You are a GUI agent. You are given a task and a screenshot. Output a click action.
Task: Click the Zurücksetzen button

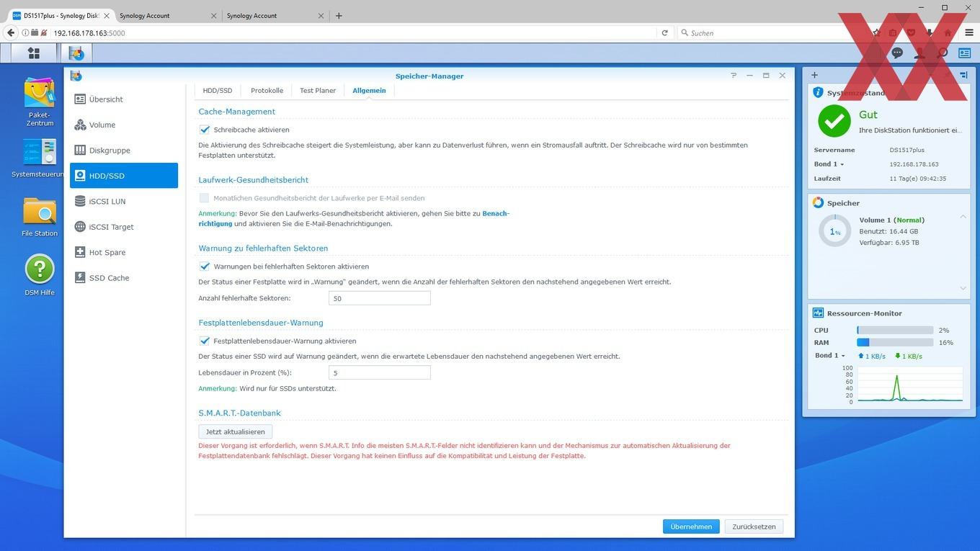point(754,527)
